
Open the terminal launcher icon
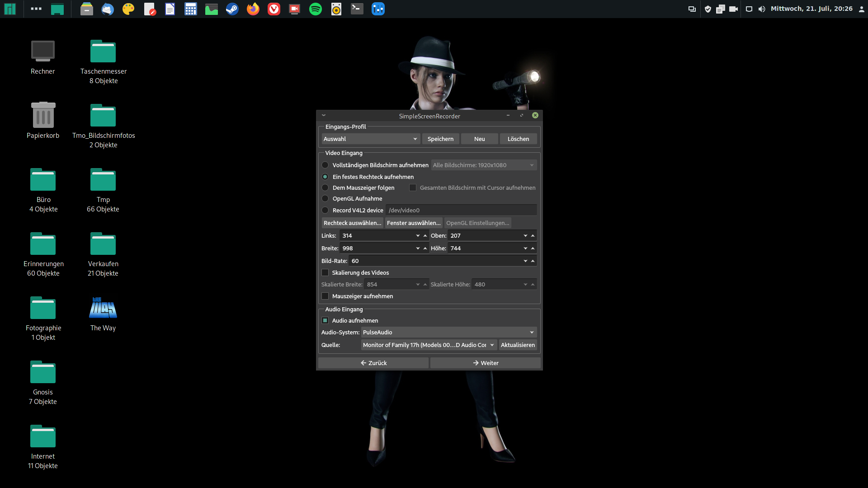(x=357, y=9)
